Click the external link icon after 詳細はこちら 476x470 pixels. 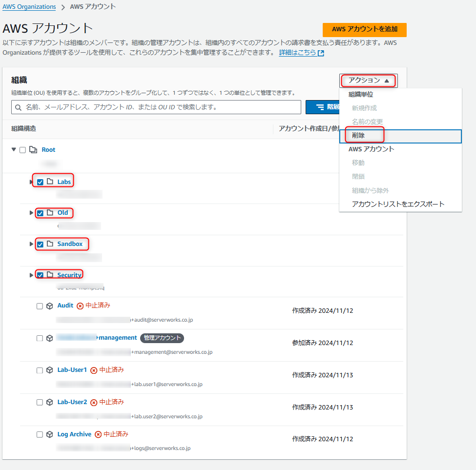pyautogui.click(x=321, y=53)
